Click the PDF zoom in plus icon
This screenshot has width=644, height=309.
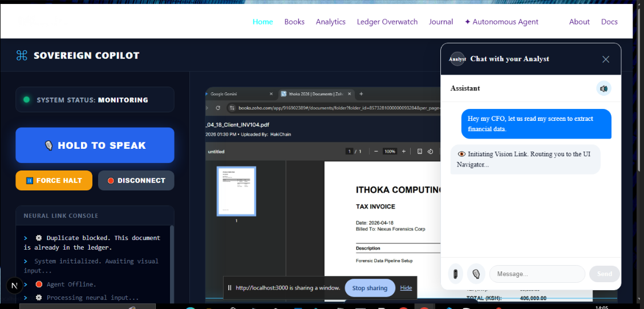point(404,152)
